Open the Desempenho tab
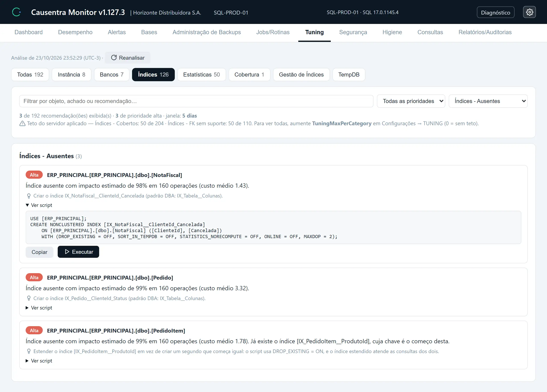This screenshot has height=392, width=547. [75, 32]
